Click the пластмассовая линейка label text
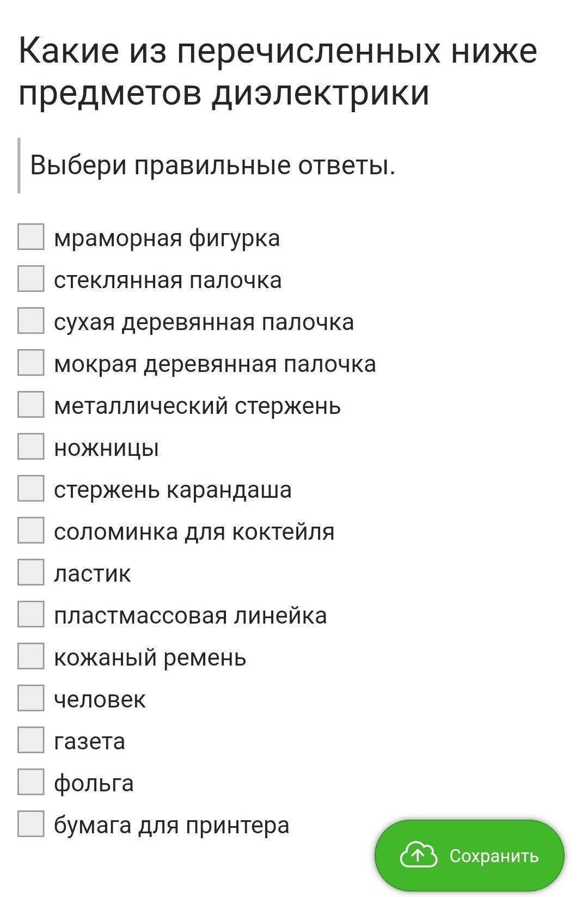The height and width of the screenshot is (897, 588). (x=190, y=616)
